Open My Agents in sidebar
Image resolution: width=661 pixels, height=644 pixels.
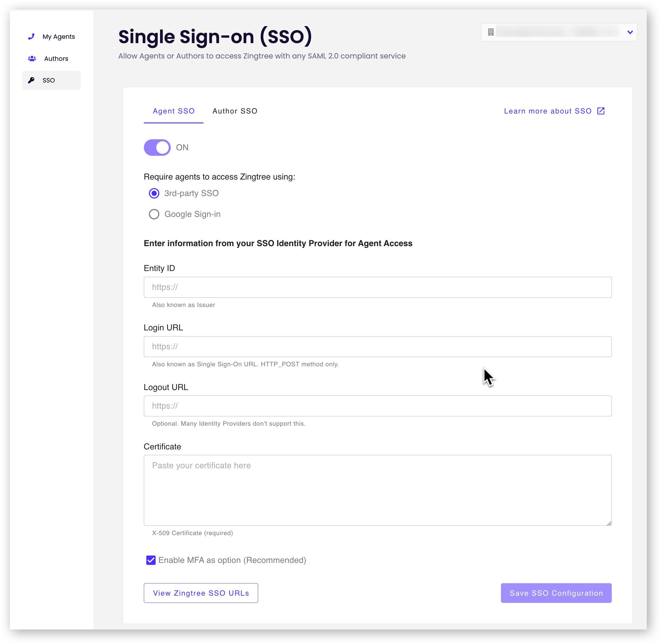pos(52,36)
